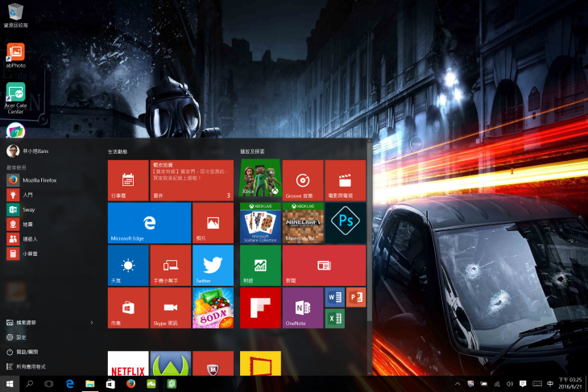Open the Candy Crush Soda tile
The height and width of the screenshot is (392, 588).
[x=213, y=307]
